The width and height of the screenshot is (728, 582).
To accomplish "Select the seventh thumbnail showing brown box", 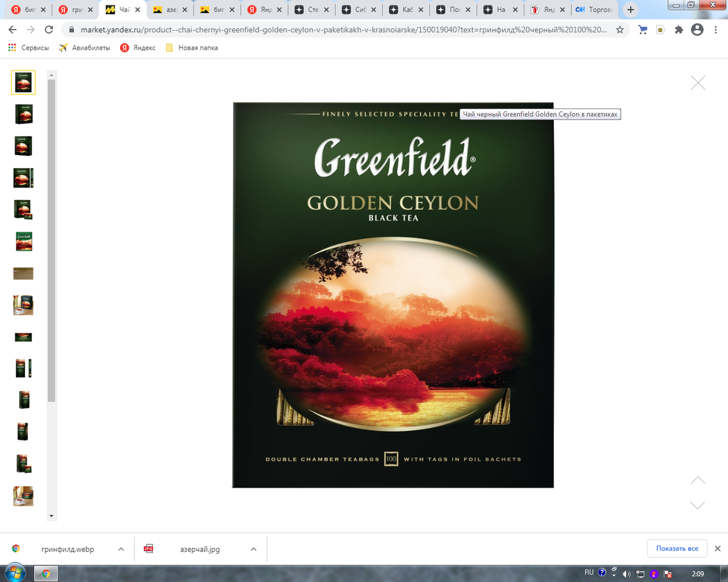I will [23, 273].
